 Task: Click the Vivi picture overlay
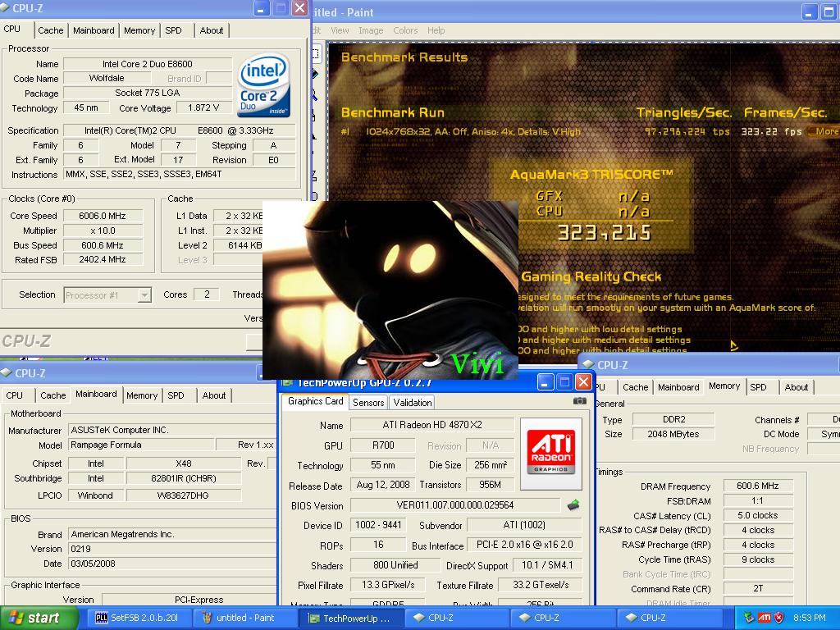click(x=390, y=290)
